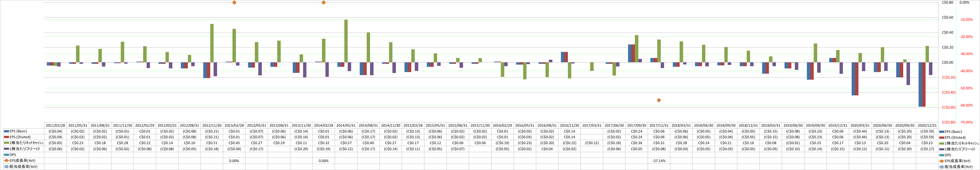This screenshot has height=170, width=980.
Task: Click the blue EPS bar for 2020/12/31
Action: [920, 84]
